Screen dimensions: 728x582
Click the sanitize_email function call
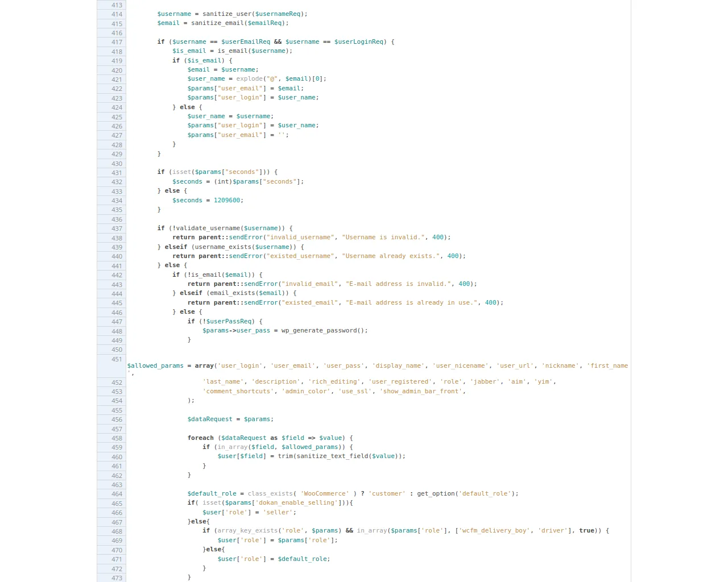point(217,23)
